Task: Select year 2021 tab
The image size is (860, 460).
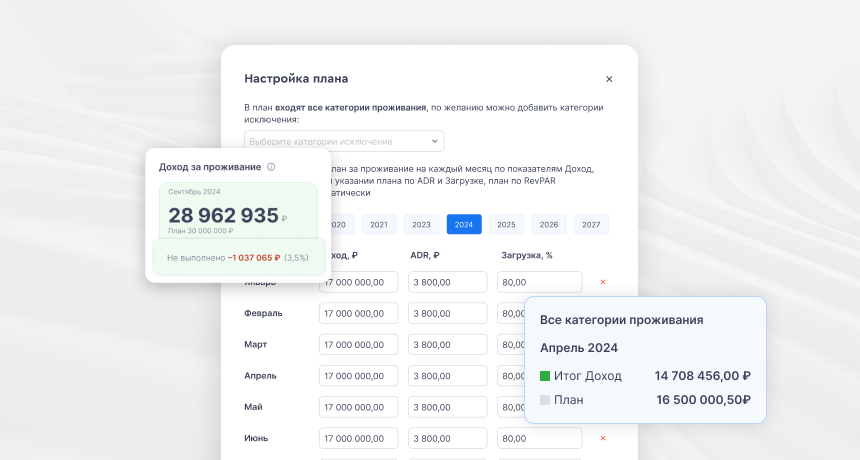Action: 378,224
